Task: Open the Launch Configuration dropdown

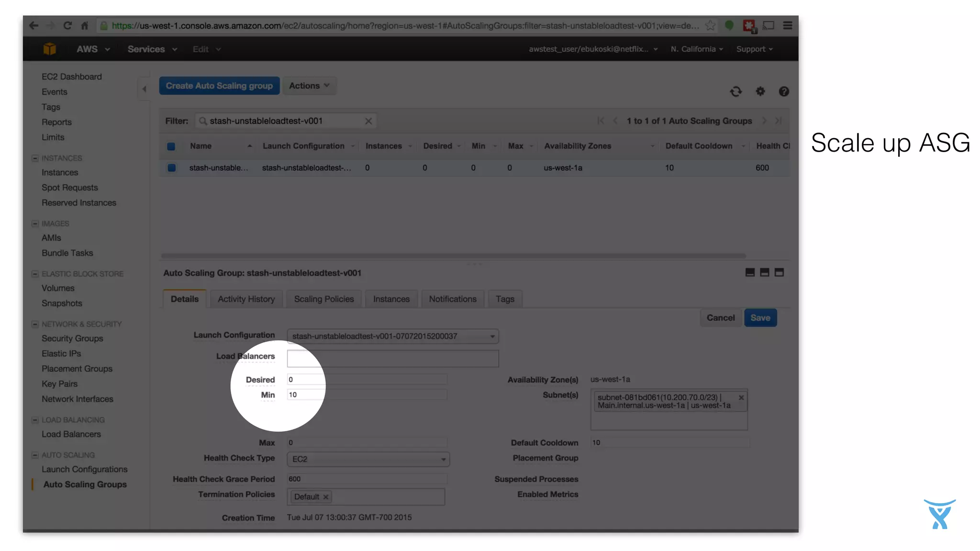Action: pos(392,336)
